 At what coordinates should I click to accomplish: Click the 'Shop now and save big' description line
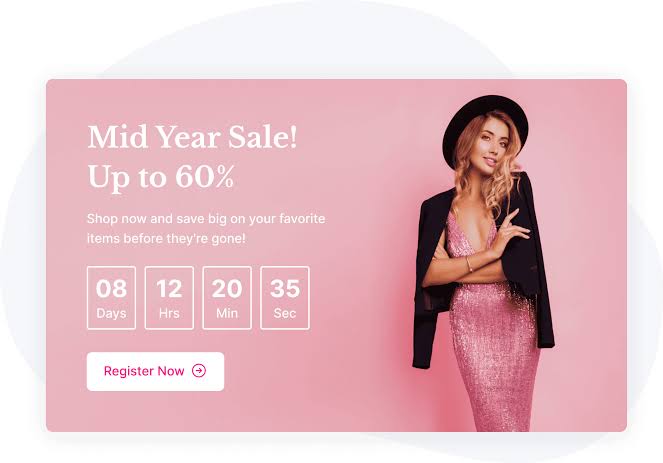(x=206, y=219)
